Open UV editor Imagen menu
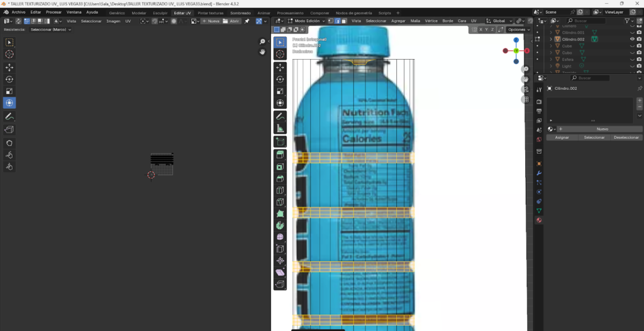This screenshot has width=644, height=331. [113, 21]
